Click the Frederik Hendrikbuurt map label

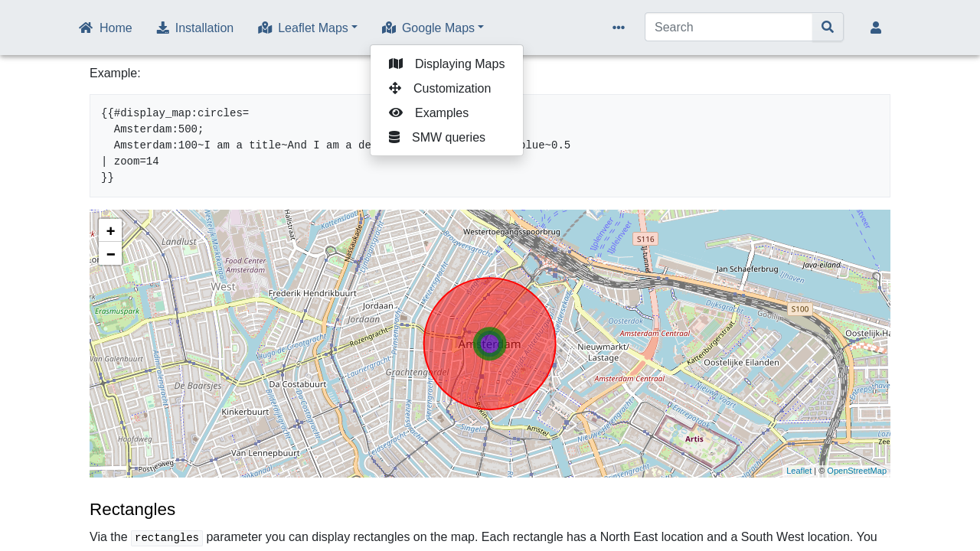313,292
